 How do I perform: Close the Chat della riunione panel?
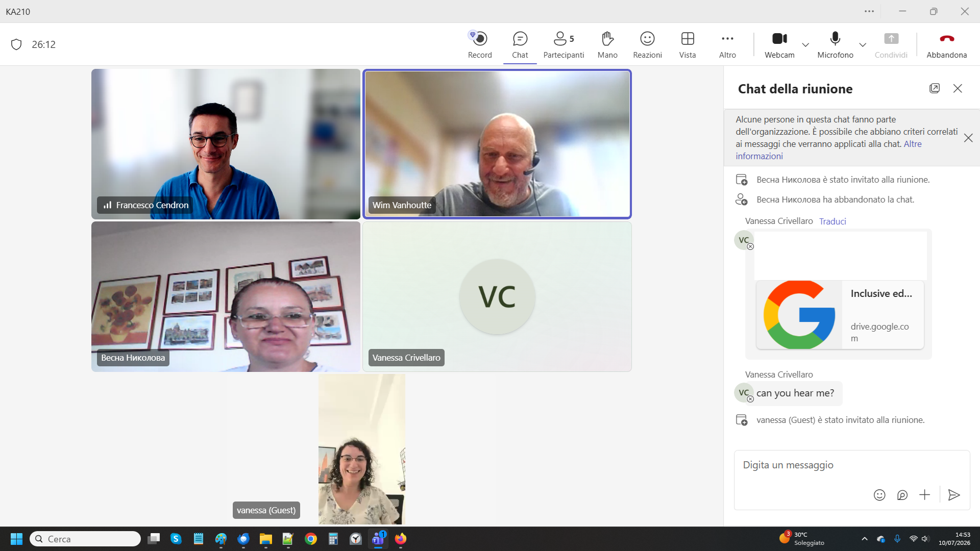tap(958, 88)
